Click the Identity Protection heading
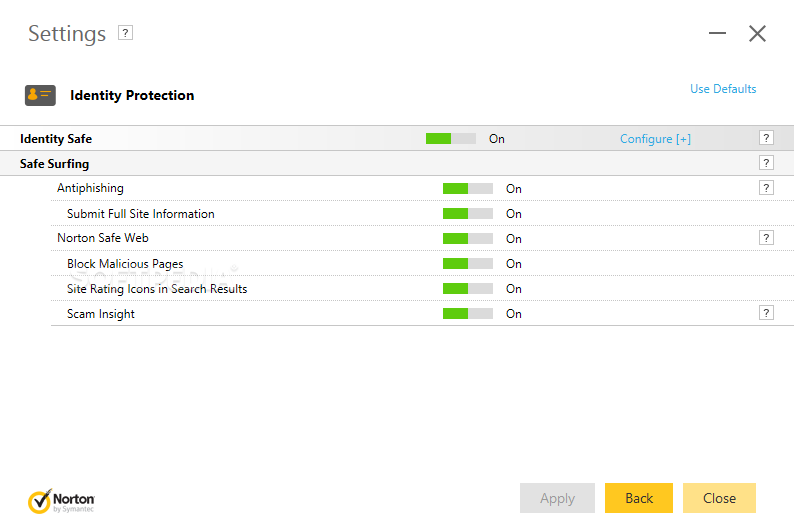 pyautogui.click(x=132, y=95)
